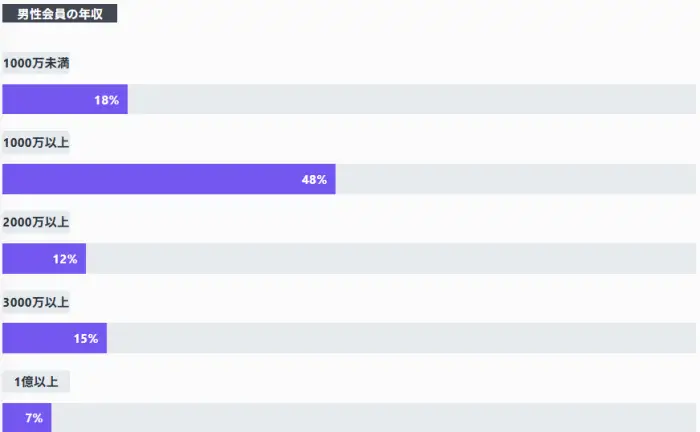The image size is (700, 432).
Task: Select the 1000万未満 category label
Action: tap(36, 63)
